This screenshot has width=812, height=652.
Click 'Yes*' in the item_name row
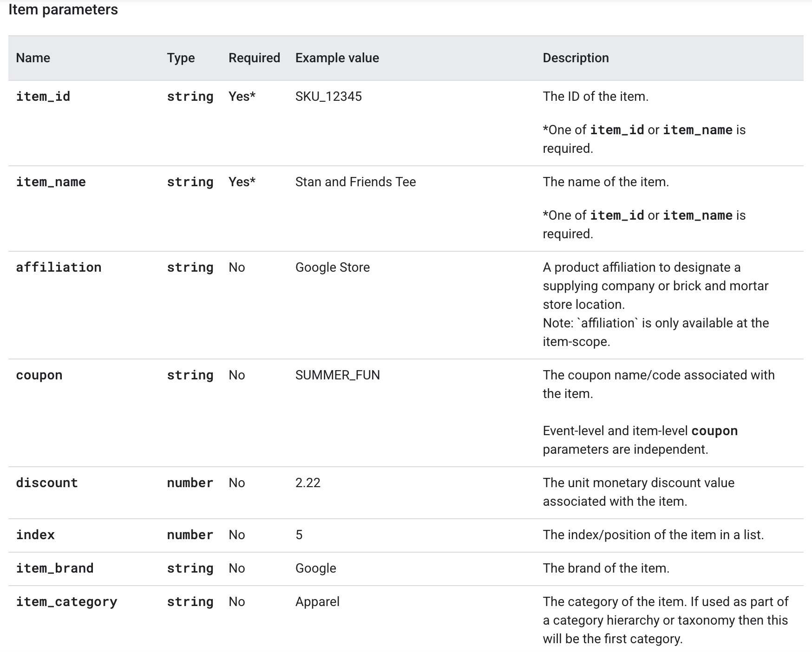click(242, 182)
